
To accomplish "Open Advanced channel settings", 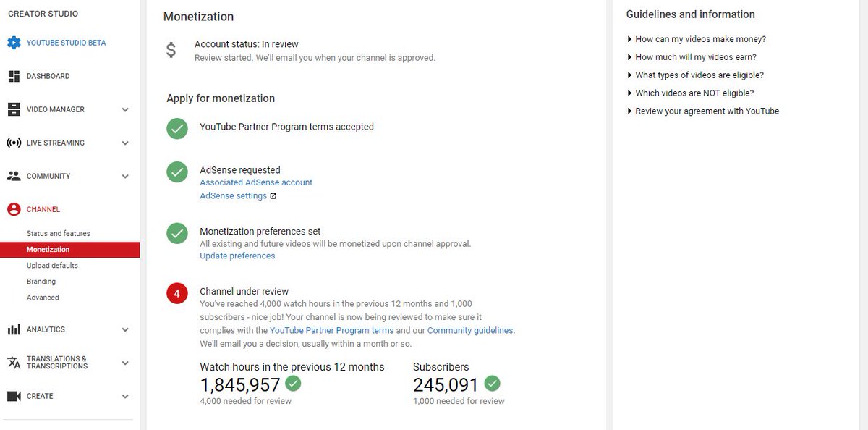I will (43, 298).
